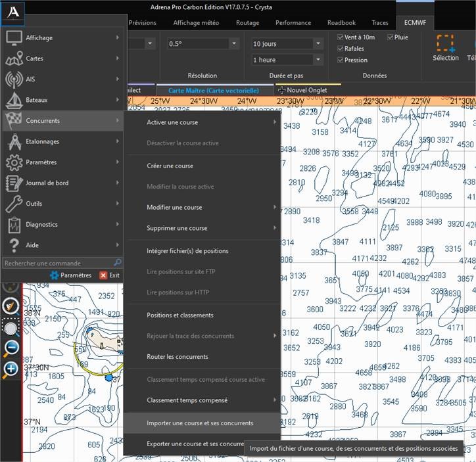Click the Journal de bord notebook icon

(x=14, y=183)
